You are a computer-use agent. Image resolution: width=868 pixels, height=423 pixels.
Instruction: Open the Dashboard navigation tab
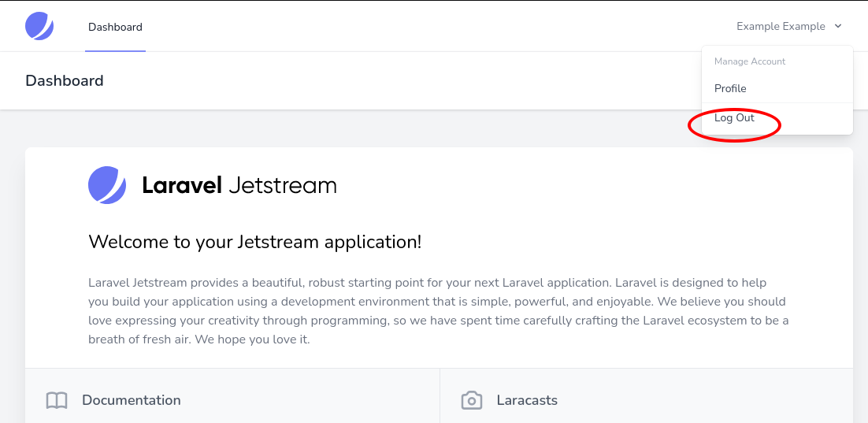(115, 27)
